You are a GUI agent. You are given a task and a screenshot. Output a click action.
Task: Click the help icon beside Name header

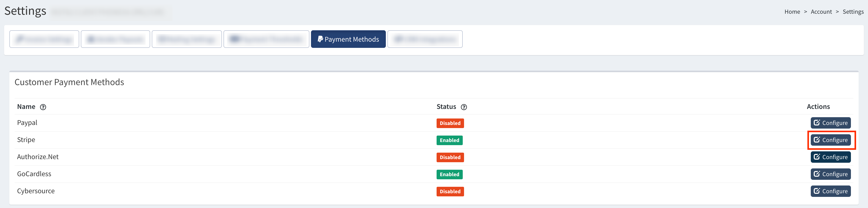click(x=43, y=107)
